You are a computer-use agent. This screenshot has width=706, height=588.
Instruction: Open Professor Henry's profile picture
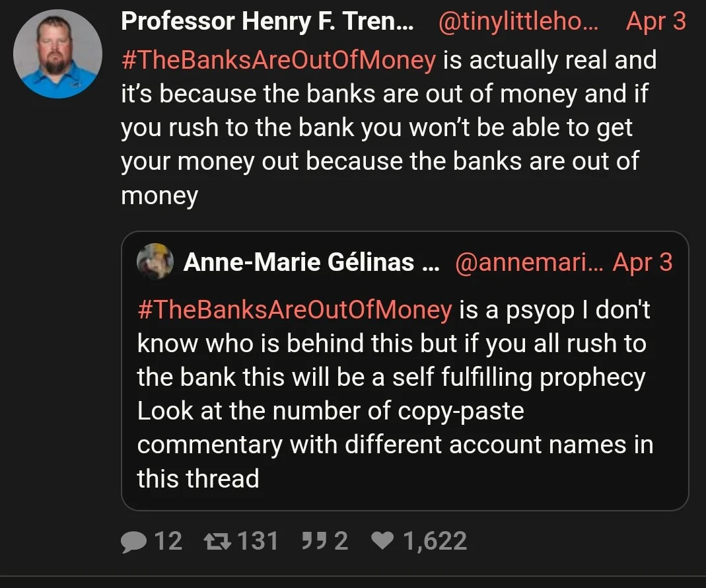(58, 54)
